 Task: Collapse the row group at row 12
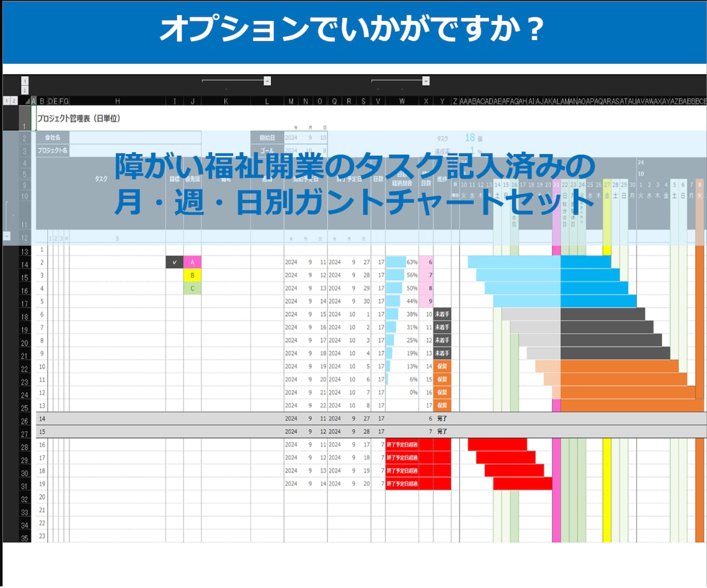[x=6, y=236]
